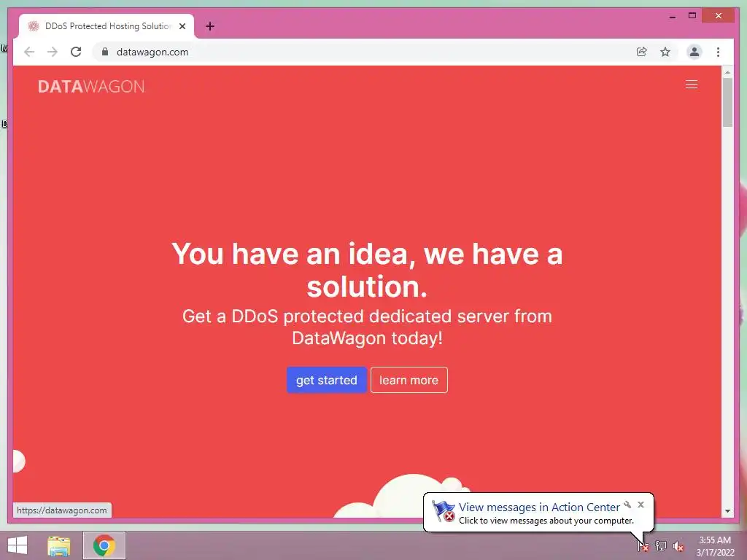
Task: Click the page scrollbar up arrow
Action: [727, 72]
